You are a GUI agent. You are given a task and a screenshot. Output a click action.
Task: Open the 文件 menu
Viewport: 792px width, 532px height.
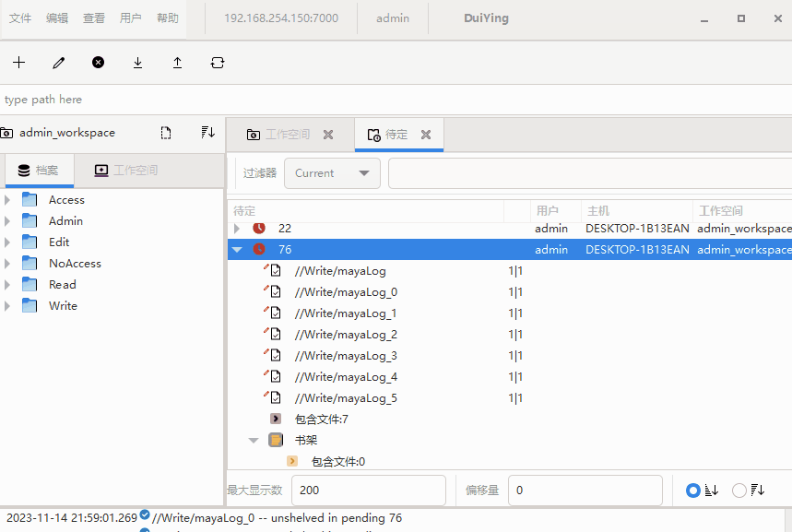(20, 18)
